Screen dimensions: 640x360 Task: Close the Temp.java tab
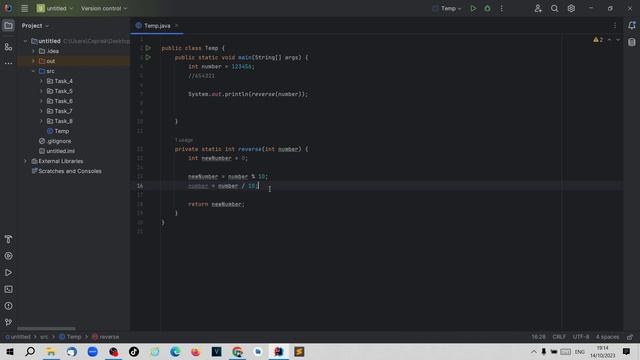pyautogui.click(x=177, y=26)
